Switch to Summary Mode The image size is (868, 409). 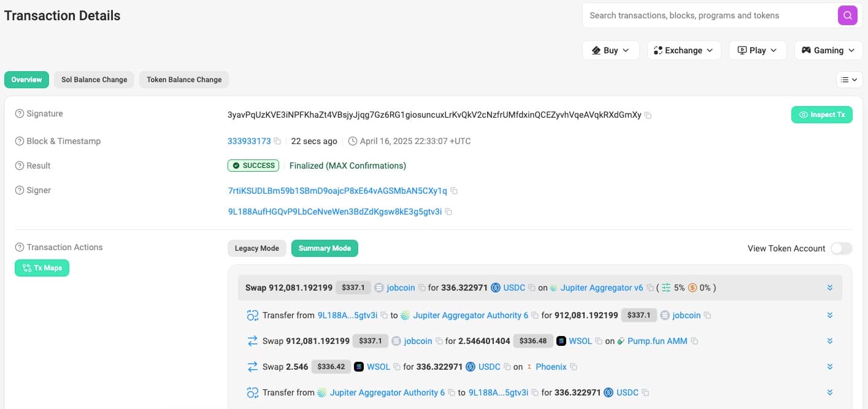[325, 248]
